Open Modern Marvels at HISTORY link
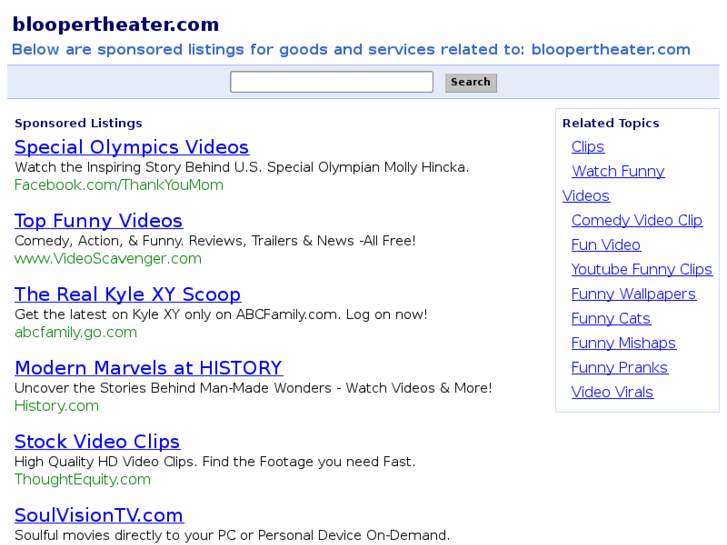 (x=148, y=368)
